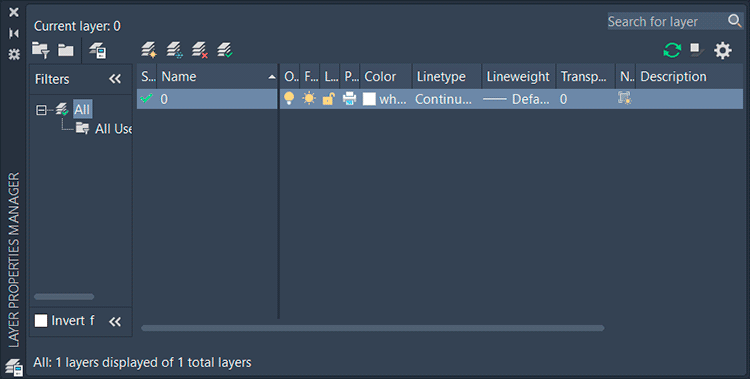Click the Delete Layer icon

[x=199, y=50]
